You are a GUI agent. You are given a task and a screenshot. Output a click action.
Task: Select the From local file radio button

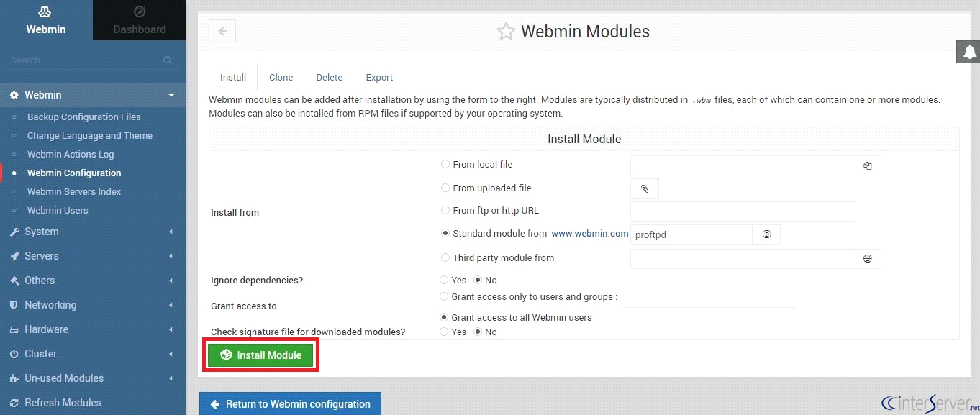coord(445,164)
